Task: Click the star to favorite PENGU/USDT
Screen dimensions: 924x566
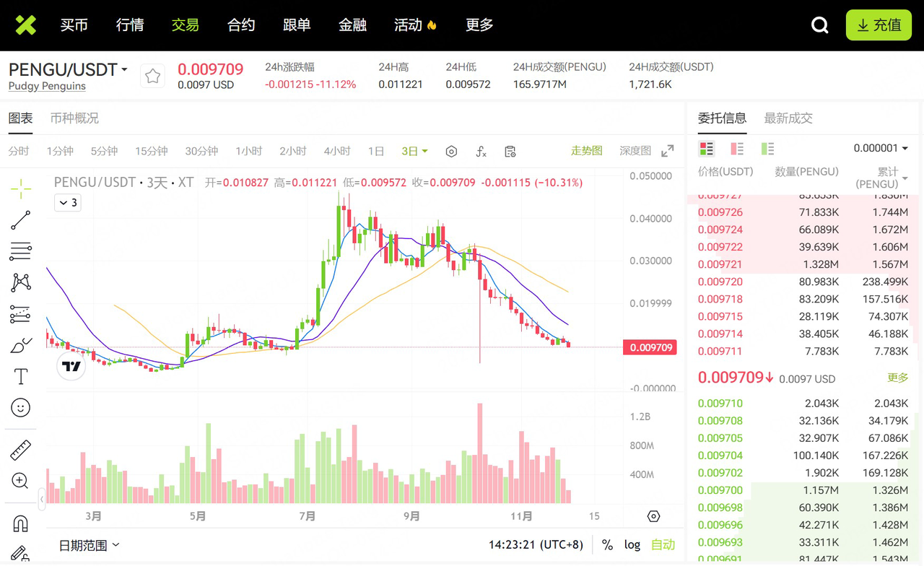Action: coord(152,75)
